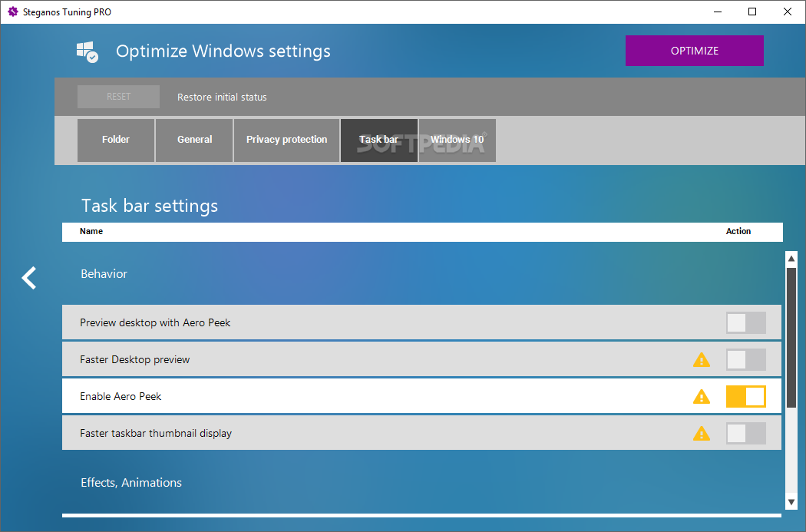
Task: Select Faster taskbar thumbnail display label
Action: coord(156,433)
